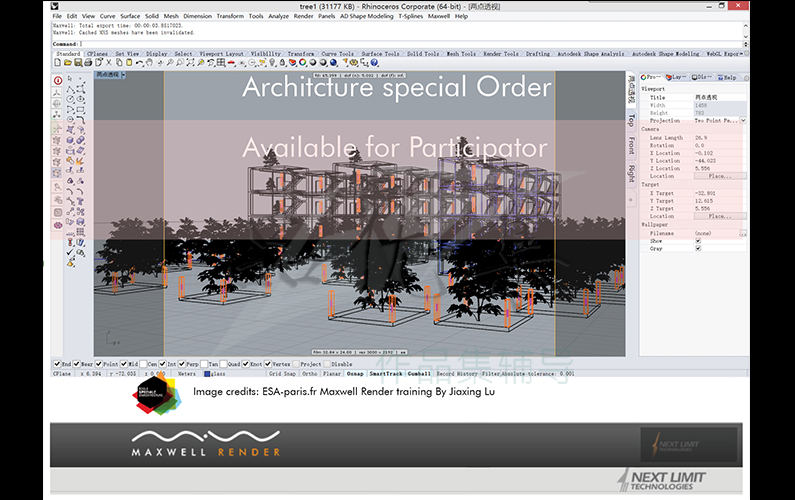Viewport: 795px width, 500px height.
Task: Toggle the Grid Snap status bar button
Action: [282, 374]
